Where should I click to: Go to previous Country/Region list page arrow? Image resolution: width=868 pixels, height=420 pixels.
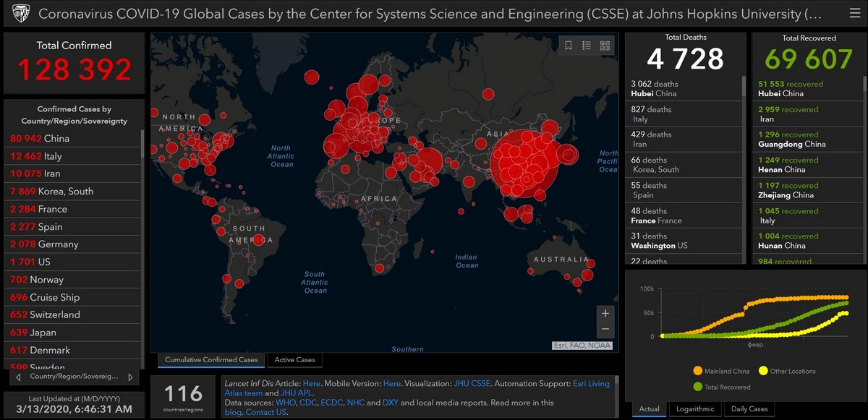[x=17, y=377]
